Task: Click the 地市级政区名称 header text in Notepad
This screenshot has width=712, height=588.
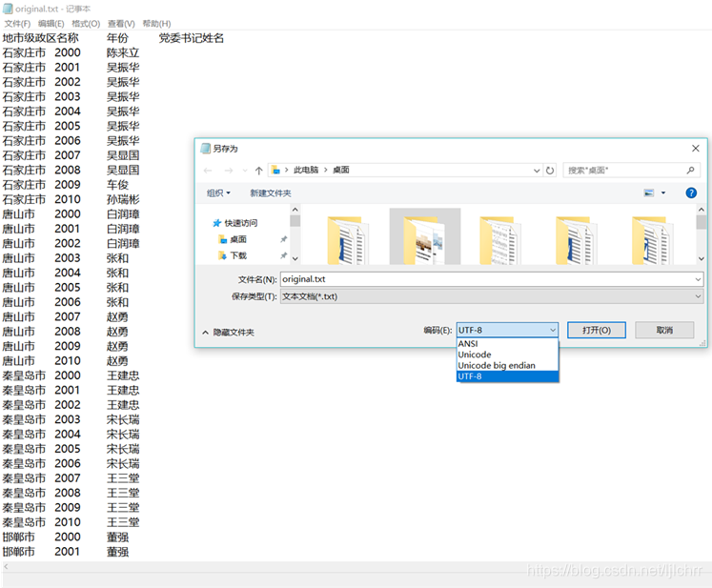Action: pyautogui.click(x=40, y=38)
